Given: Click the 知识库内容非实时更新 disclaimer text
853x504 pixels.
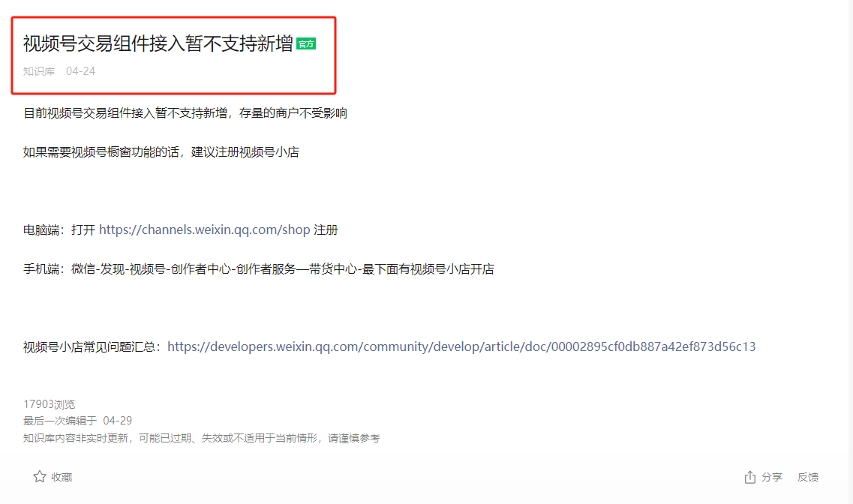Looking at the screenshot, I should (201, 438).
